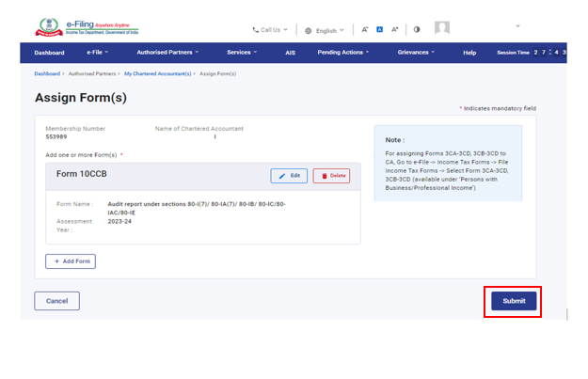Expand the Authorised Partners menu
This screenshot has width=588, height=379.
pos(167,53)
